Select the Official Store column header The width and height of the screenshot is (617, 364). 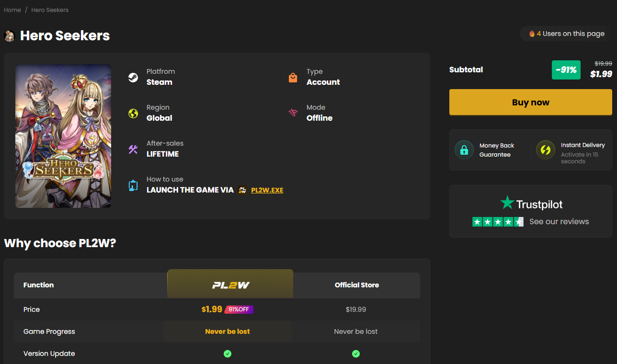pos(356,285)
